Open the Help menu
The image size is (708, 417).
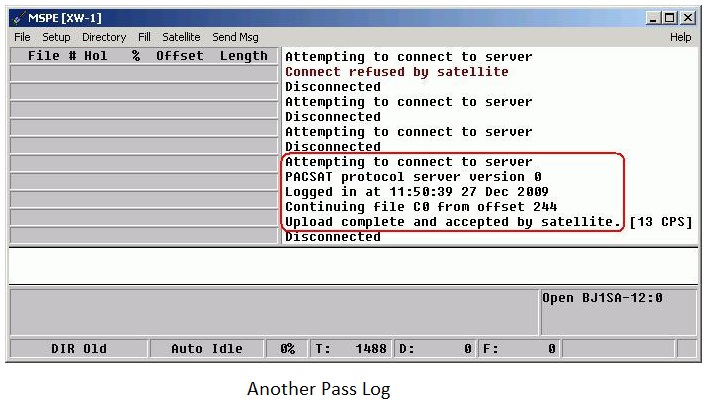[680, 37]
